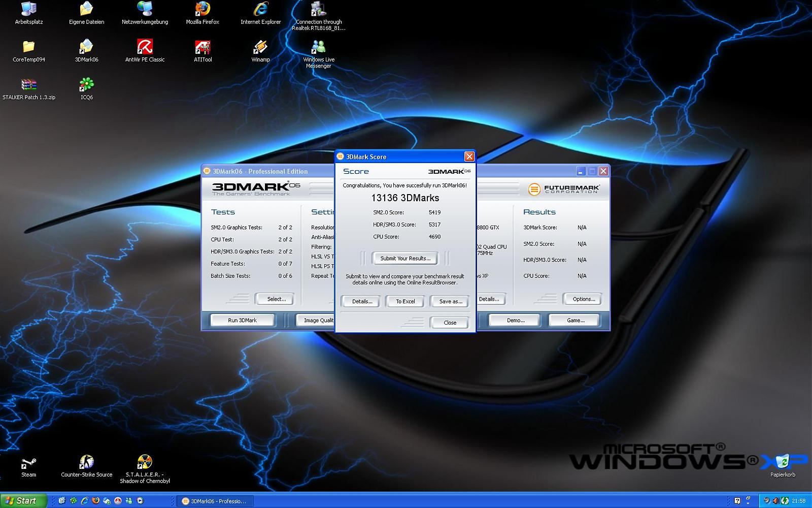Click the Demo button in 3DMark06
The width and height of the screenshot is (812, 508).
pos(515,320)
